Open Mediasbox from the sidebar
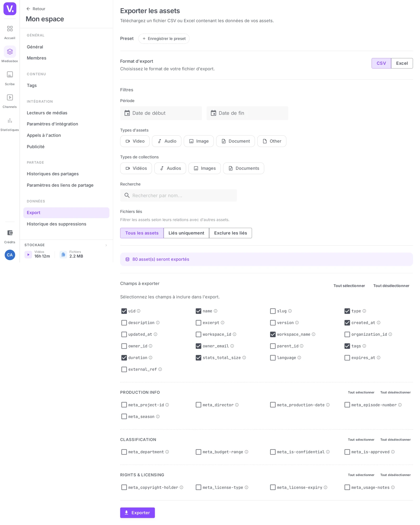The width and height of the screenshot is (420, 525). click(x=10, y=51)
